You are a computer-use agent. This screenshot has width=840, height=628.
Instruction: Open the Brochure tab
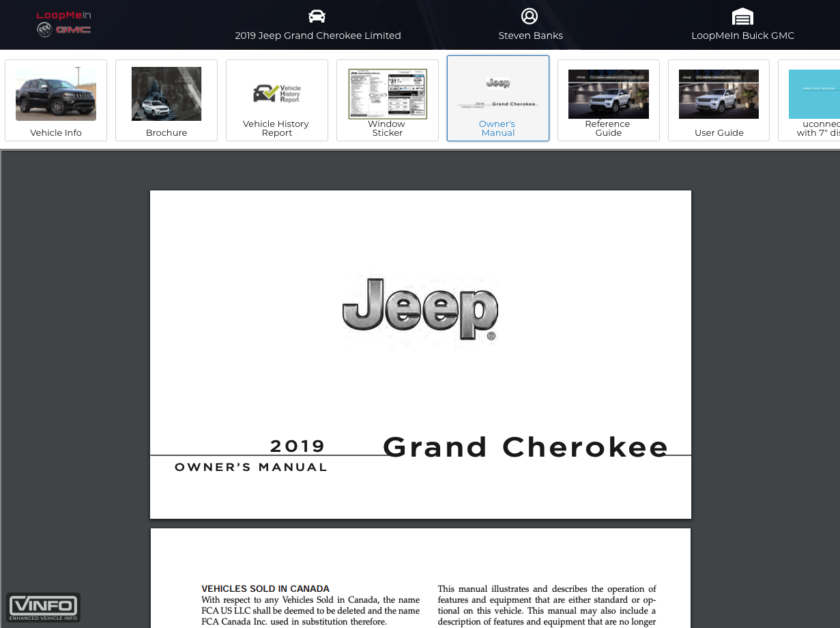click(x=166, y=100)
